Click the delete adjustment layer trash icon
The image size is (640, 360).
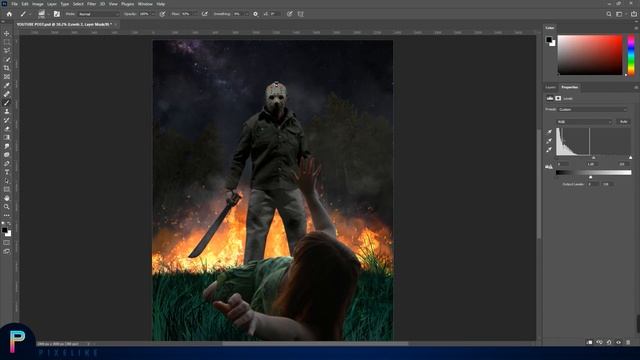(628, 342)
